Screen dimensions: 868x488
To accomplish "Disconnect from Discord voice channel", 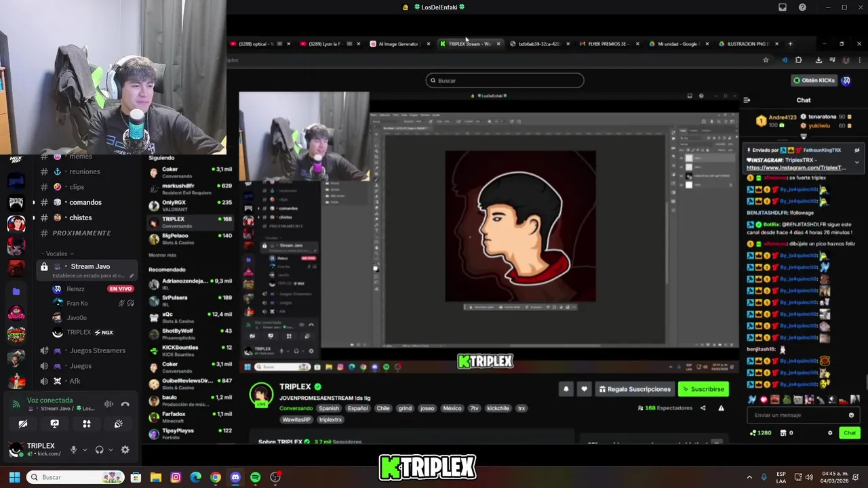I will tap(125, 404).
